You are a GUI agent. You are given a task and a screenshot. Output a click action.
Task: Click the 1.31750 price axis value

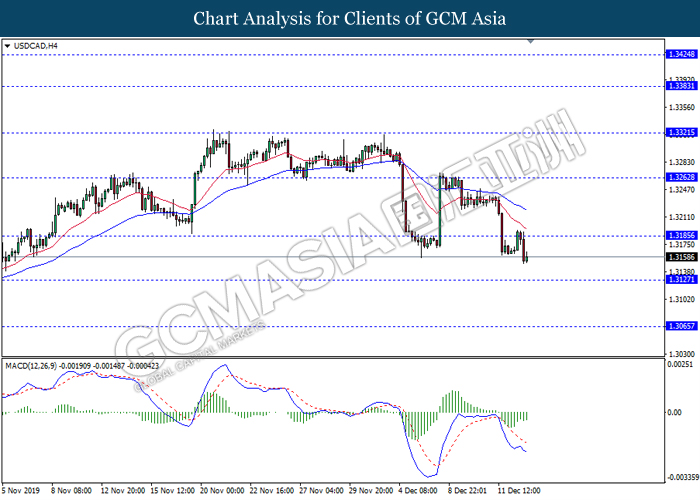coord(682,245)
